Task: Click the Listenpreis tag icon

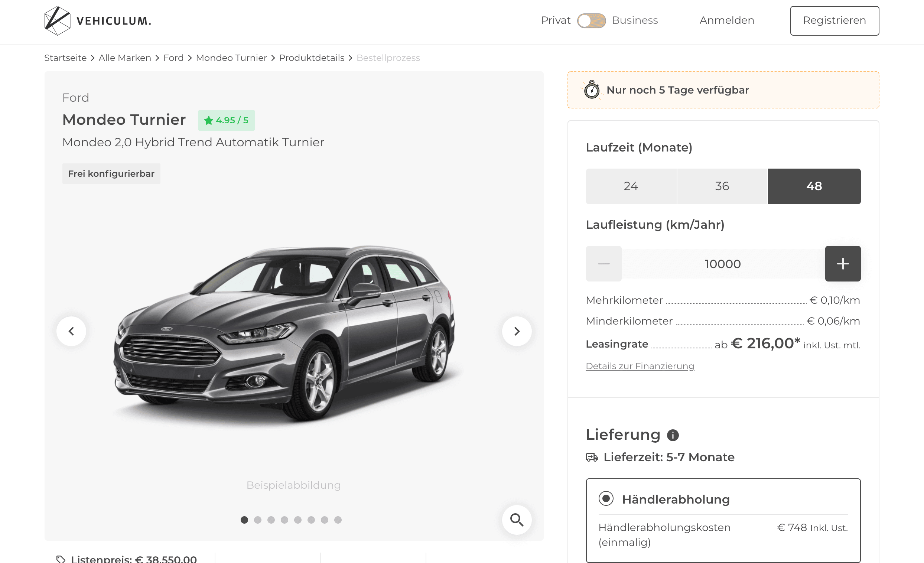Action: point(61,559)
